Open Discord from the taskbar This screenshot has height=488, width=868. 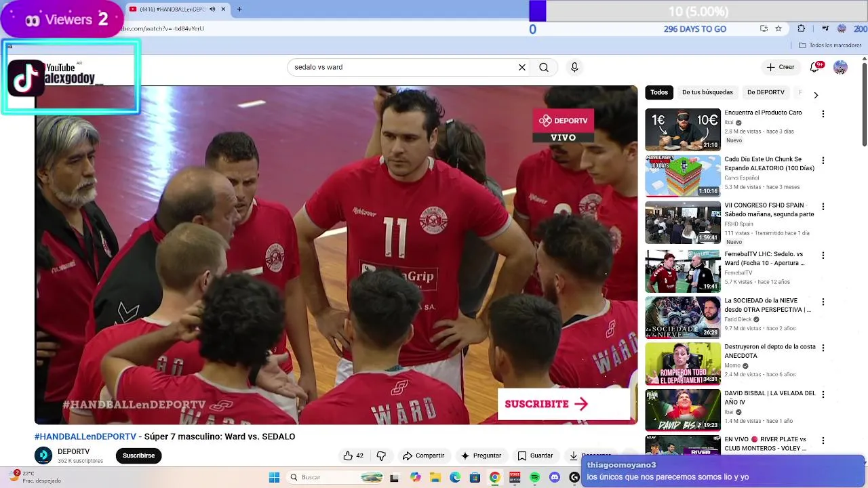coord(554,477)
